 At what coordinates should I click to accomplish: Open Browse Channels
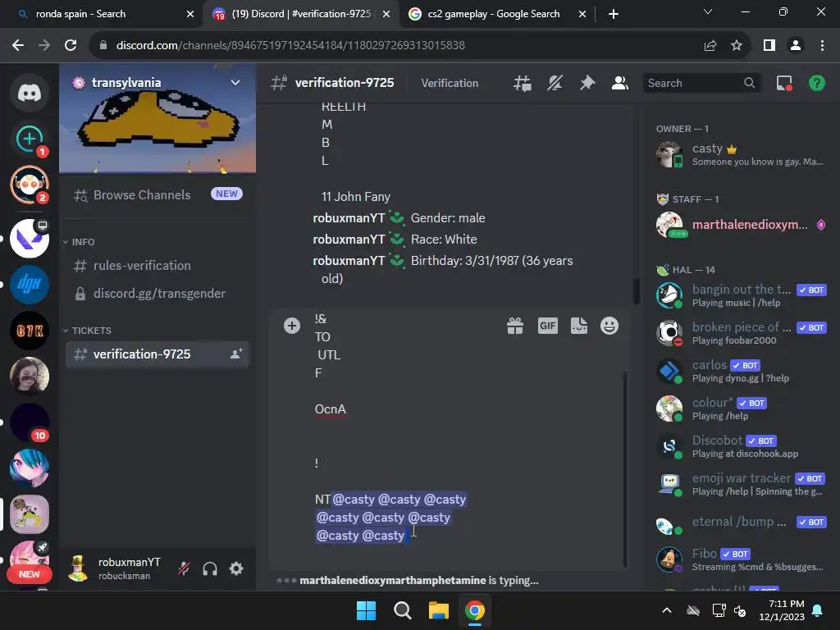pyautogui.click(x=157, y=194)
